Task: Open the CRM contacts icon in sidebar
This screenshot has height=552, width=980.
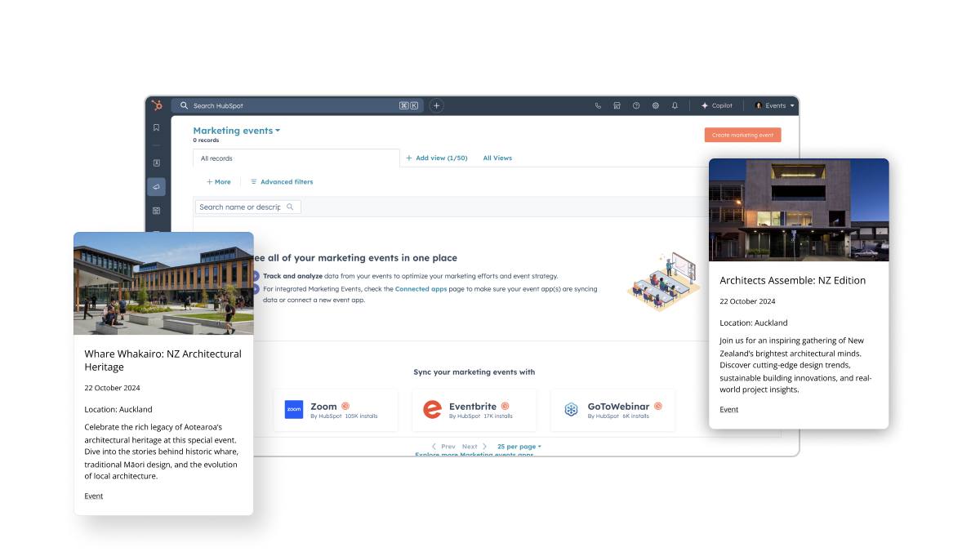Action: click(156, 162)
